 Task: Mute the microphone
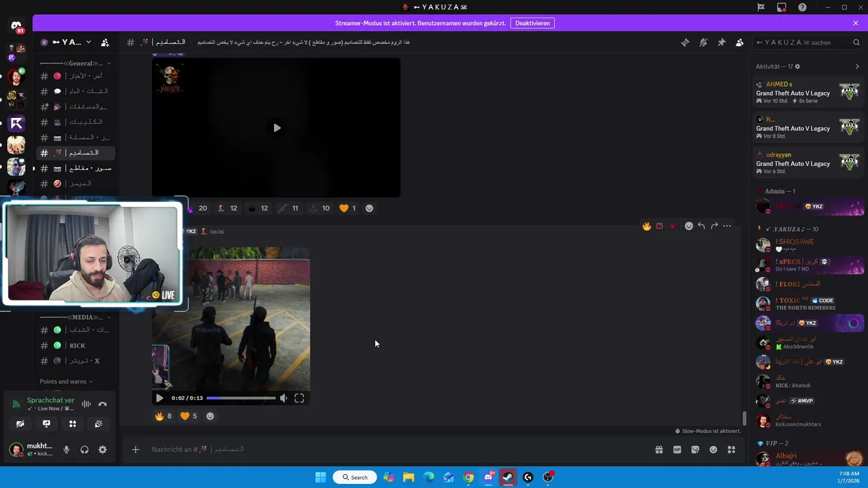(x=66, y=449)
